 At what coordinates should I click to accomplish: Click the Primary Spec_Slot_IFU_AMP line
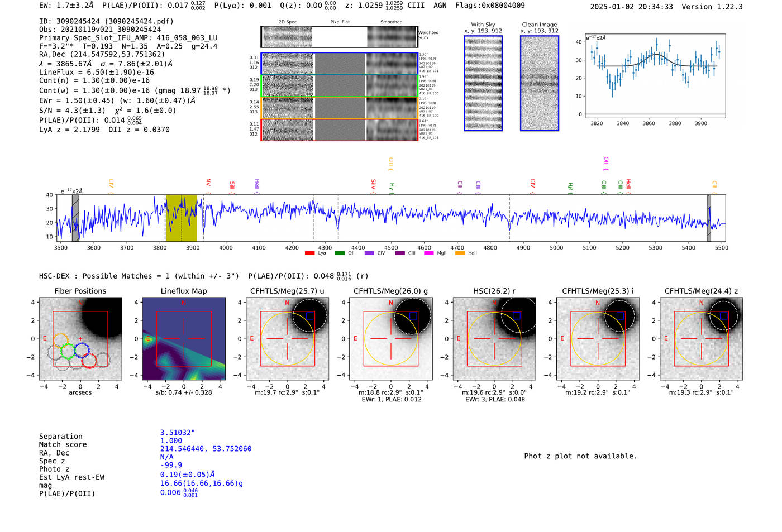pyautogui.click(x=128, y=38)
